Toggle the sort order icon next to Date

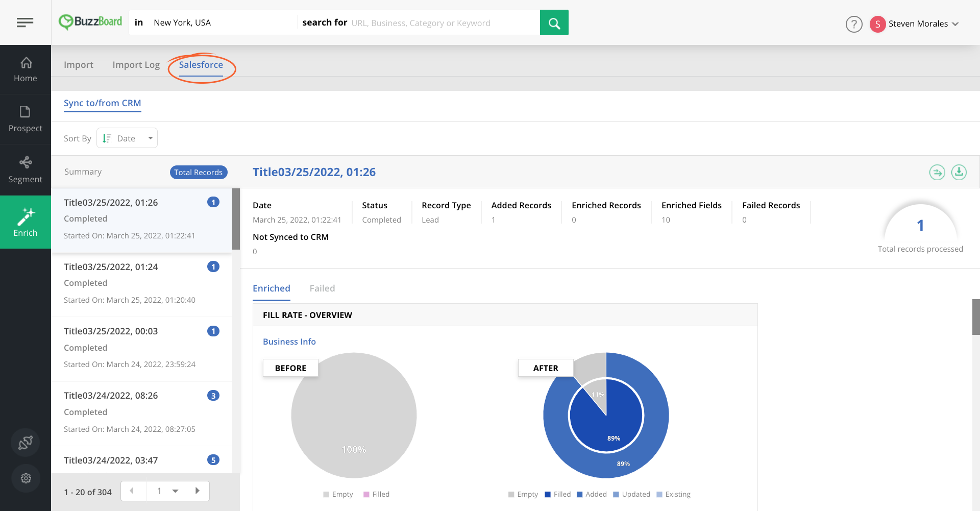click(107, 138)
